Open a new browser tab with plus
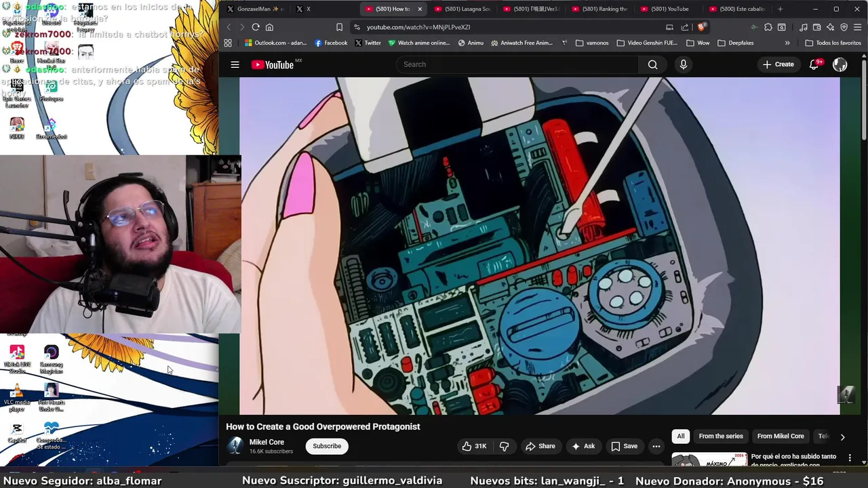This screenshot has height=488, width=868. (x=780, y=9)
